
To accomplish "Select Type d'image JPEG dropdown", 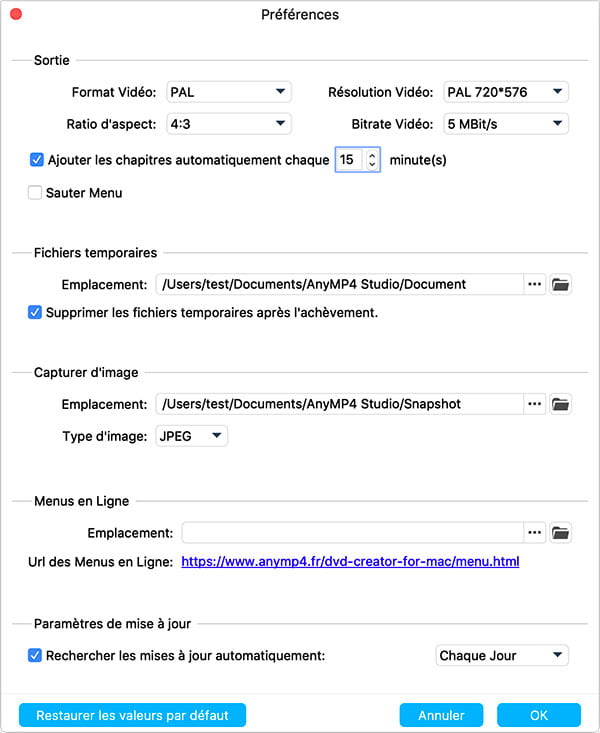I will [x=191, y=436].
